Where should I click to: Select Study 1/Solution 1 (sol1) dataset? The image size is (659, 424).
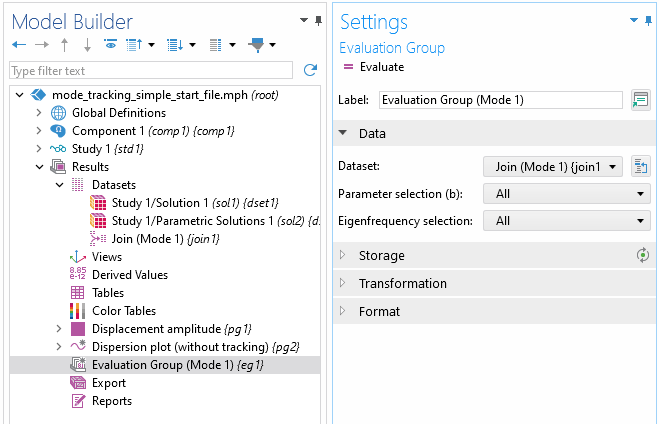click(195, 203)
